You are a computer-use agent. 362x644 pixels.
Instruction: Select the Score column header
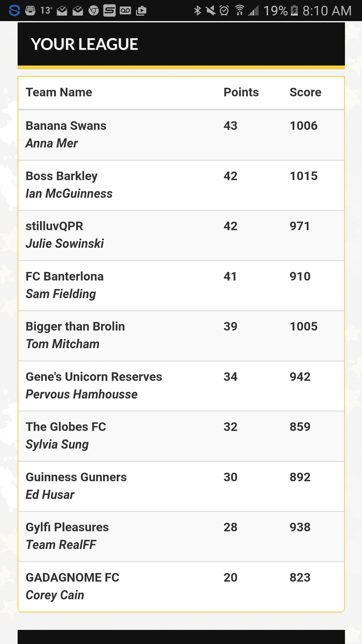pos(305,92)
